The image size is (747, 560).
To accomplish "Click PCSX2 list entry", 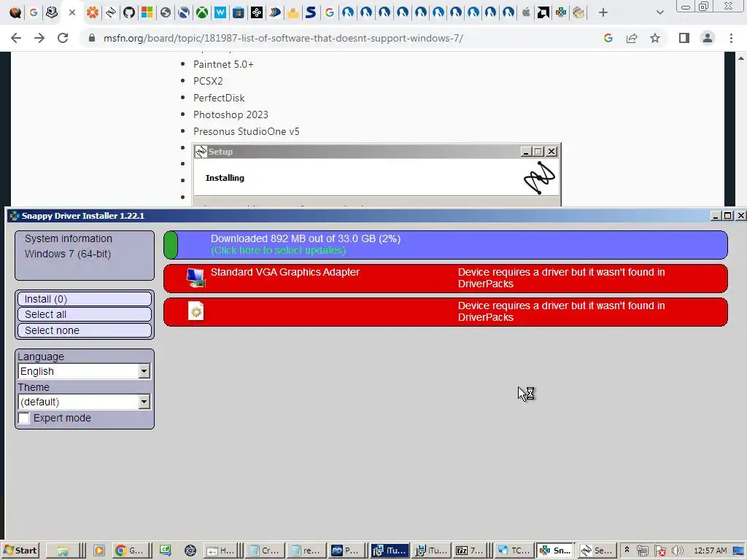I will 208,81.
